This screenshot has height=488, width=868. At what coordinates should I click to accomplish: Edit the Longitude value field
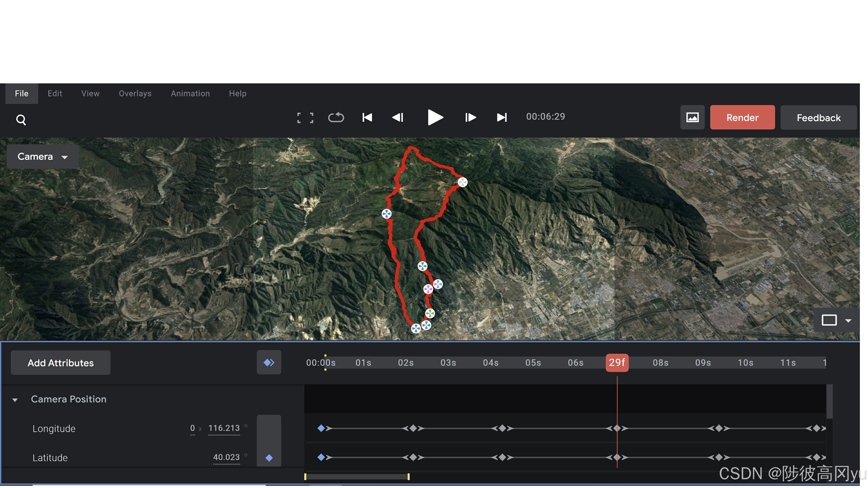224,428
